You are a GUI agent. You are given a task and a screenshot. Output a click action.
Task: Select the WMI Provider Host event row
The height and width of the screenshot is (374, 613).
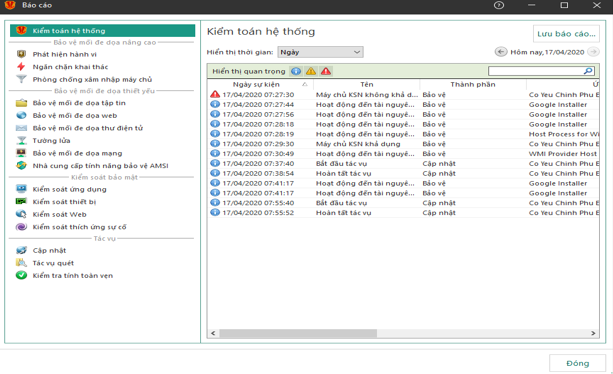pyautogui.click(x=403, y=154)
